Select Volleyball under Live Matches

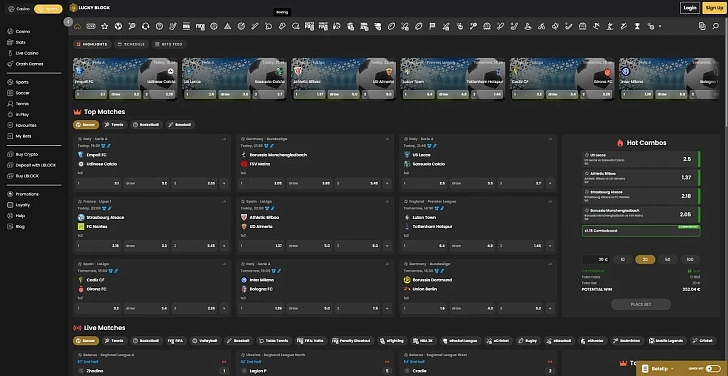tap(205, 341)
